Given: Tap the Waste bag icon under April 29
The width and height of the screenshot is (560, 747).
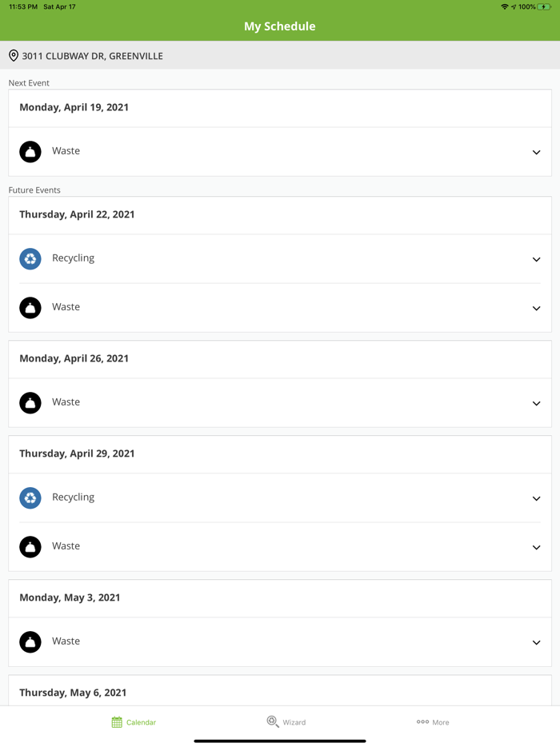Looking at the screenshot, I should [30, 547].
